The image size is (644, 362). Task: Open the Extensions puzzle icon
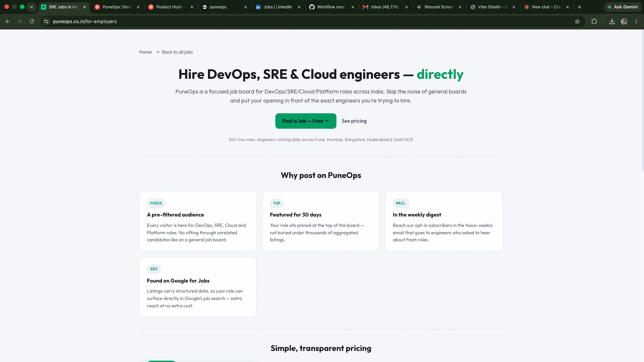click(x=594, y=21)
